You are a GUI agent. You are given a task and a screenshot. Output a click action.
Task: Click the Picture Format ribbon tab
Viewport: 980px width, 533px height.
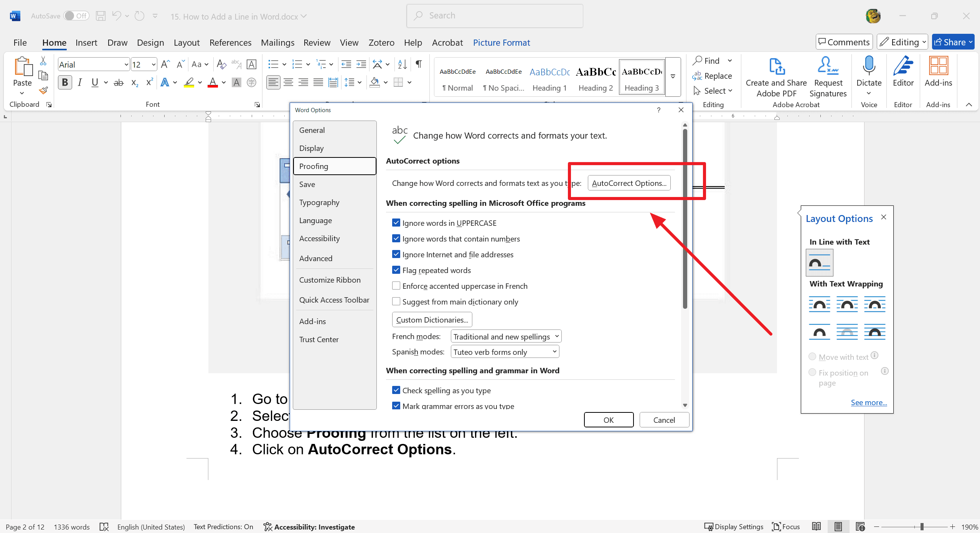502,42
